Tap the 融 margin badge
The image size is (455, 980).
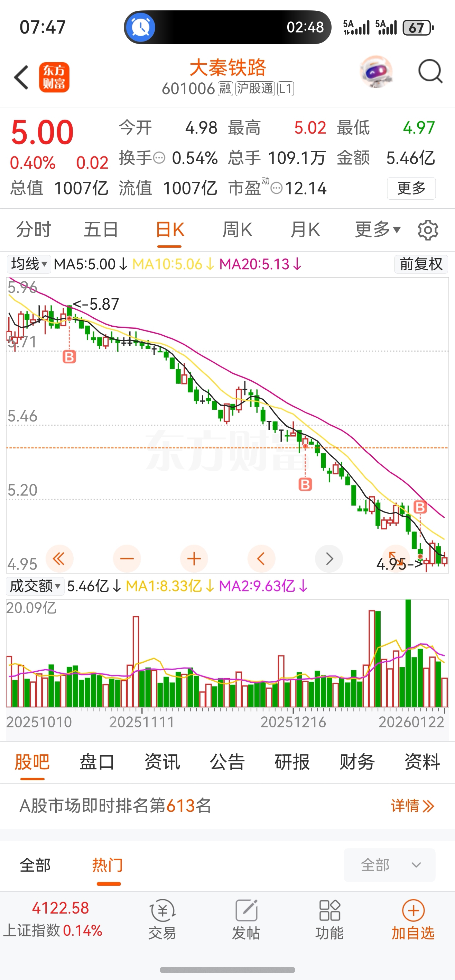click(225, 89)
